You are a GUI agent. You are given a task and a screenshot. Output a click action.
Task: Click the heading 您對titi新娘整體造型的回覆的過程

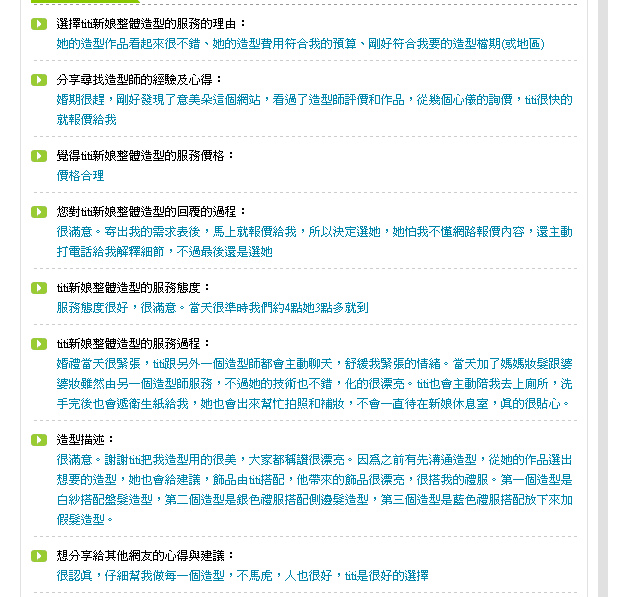click(151, 212)
